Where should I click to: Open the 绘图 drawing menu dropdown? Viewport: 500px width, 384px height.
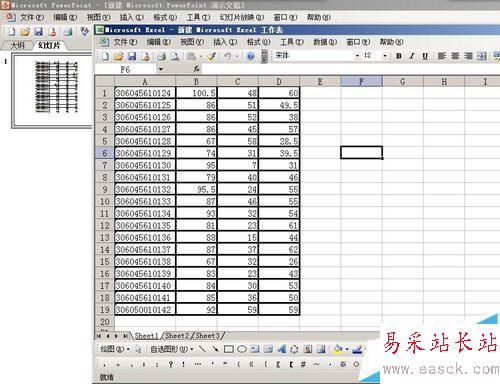115,349
